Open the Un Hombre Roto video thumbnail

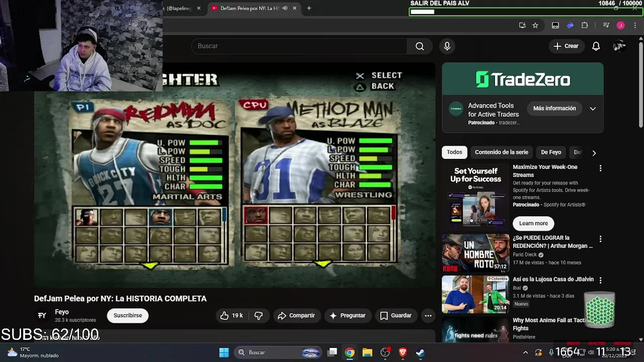tap(475, 253)
